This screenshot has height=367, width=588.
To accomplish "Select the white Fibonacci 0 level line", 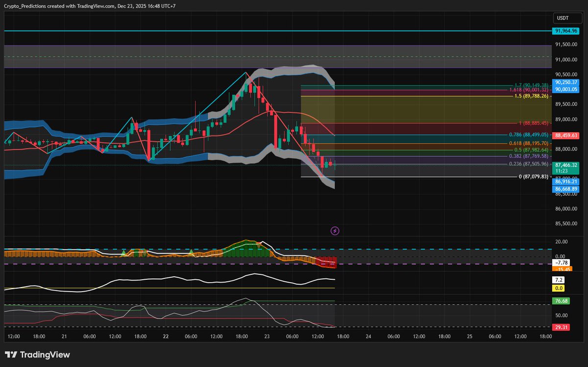I will (409, 176).
